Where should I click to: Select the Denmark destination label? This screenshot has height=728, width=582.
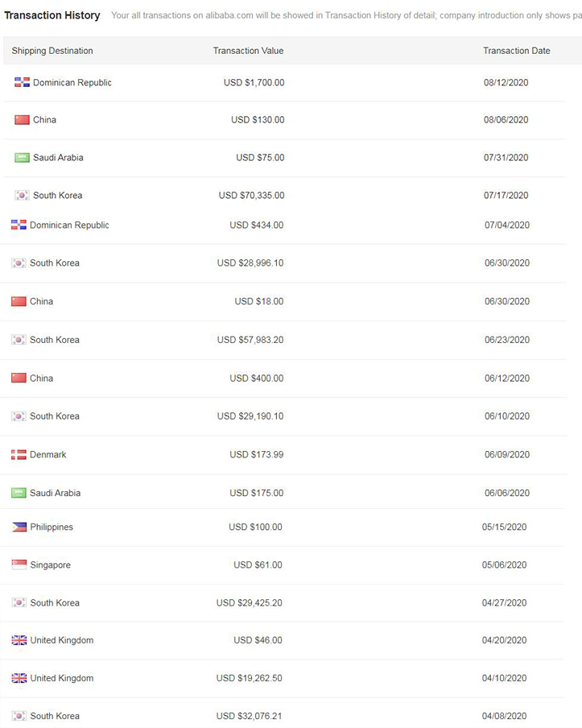click(47, 454)
